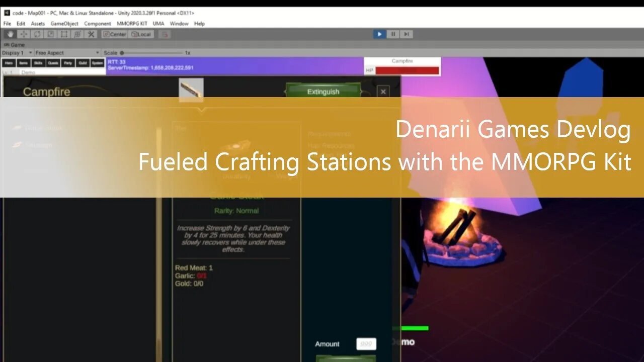Adjust the Game view Scale slider

click(x=152, y=52)
